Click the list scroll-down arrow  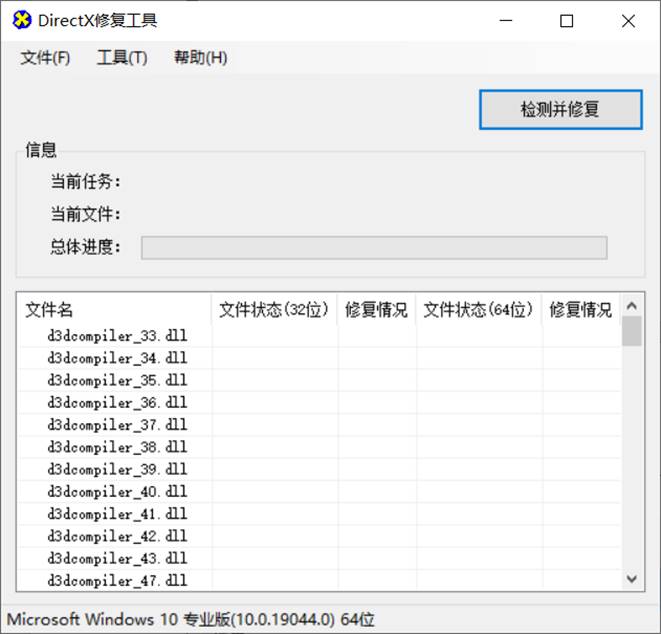[x=631, y=578]
